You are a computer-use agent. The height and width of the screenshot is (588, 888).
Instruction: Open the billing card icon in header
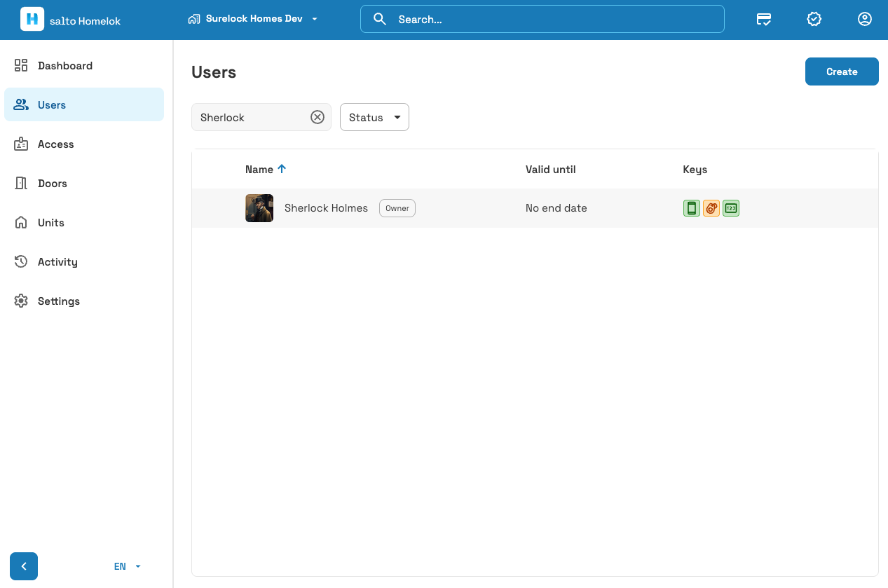click(x=764, y=19)
